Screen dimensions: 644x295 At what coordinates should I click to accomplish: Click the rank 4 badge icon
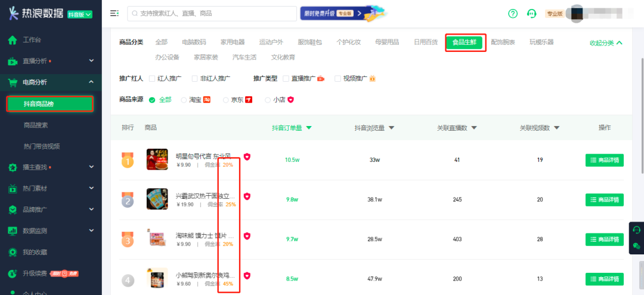pyautogui.click(x=128, y=281)
